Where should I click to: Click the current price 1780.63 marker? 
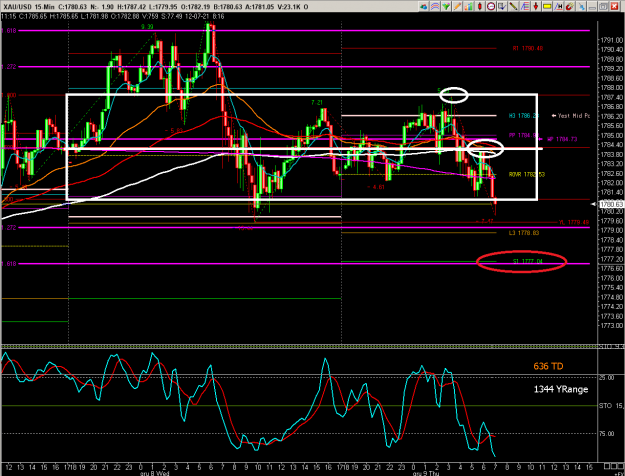click(611, 204)
